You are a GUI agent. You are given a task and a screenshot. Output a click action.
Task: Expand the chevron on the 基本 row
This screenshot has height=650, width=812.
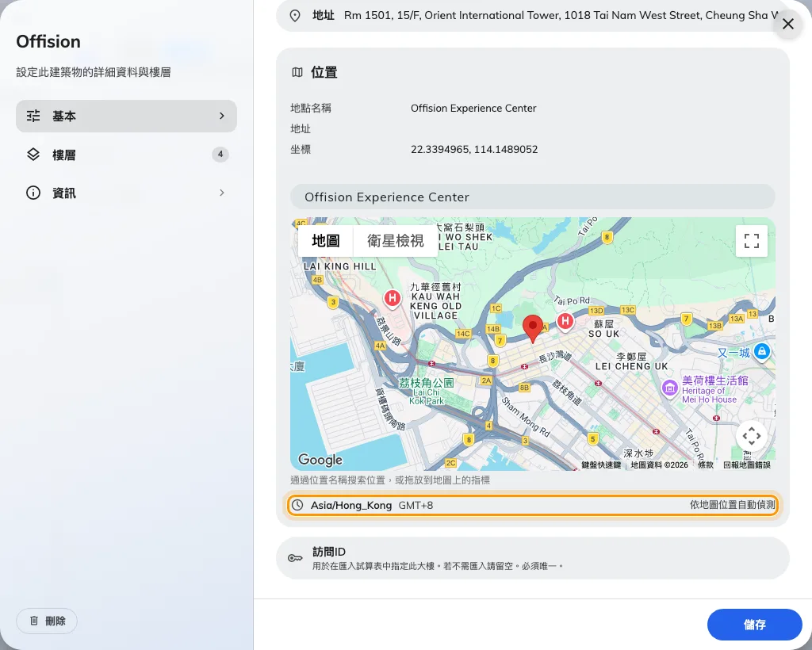pyautogui.click(x=222, y=116)
